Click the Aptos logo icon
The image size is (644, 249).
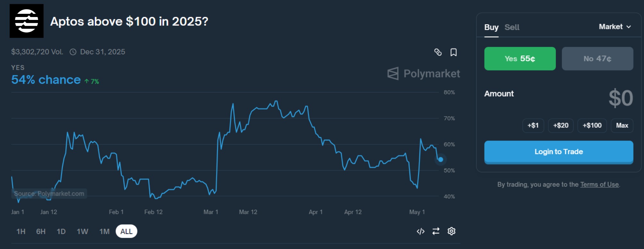pos(27,21)
